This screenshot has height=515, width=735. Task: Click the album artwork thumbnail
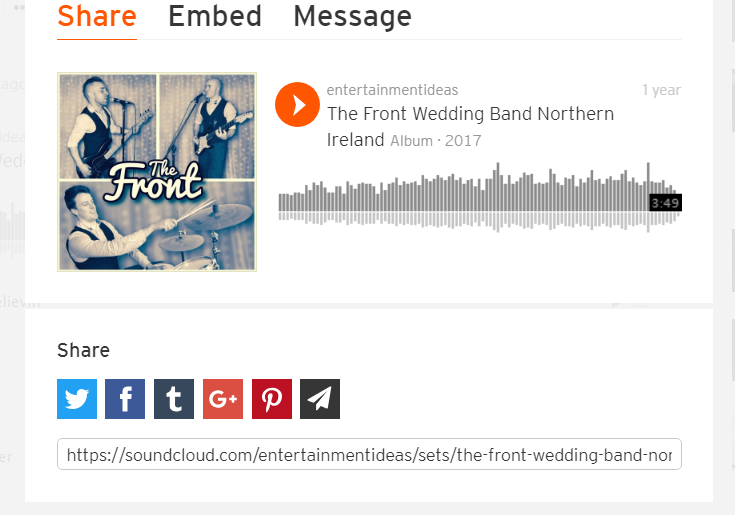click(x=157, y=172)
